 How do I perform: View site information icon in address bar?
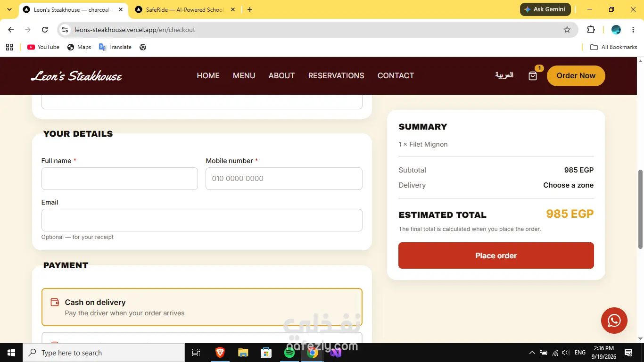65,30
